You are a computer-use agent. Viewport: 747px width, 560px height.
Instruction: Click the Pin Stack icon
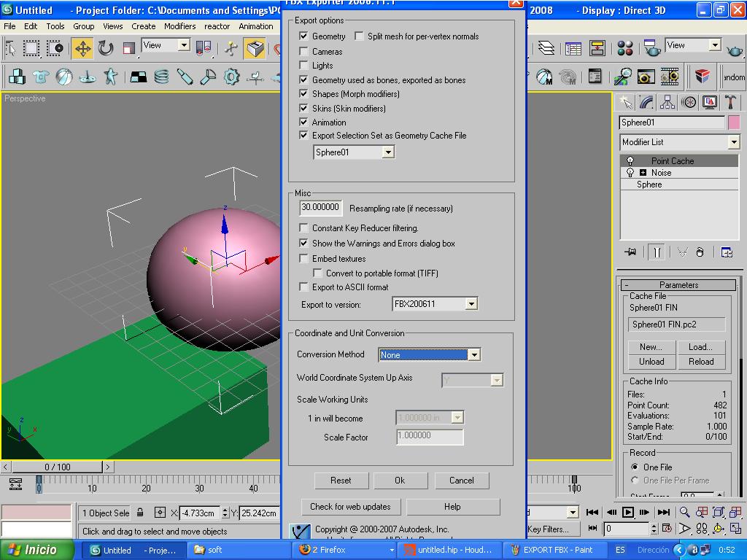point(630,252)
